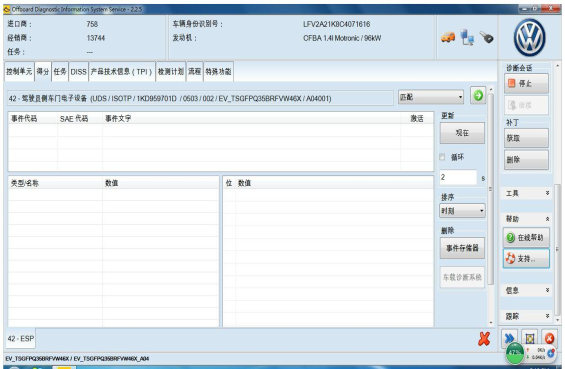Click the importer number 758
This screenshot has height=369, width=565.
(92, 24)
